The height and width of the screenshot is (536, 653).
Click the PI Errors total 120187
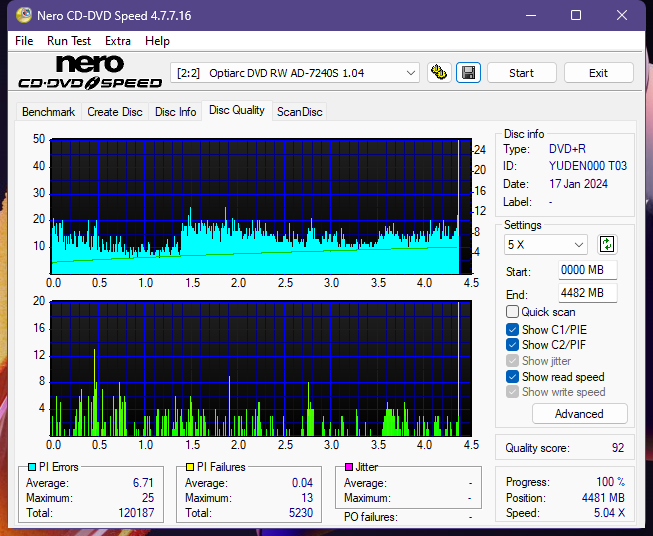(x=136, y=513)
